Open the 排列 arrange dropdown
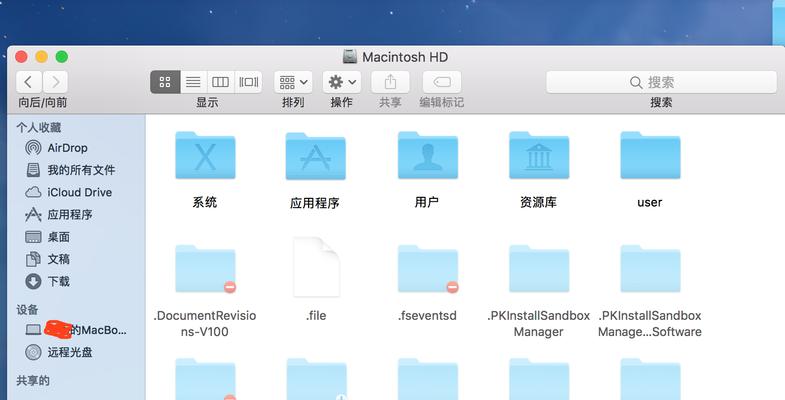 (293, 82)
